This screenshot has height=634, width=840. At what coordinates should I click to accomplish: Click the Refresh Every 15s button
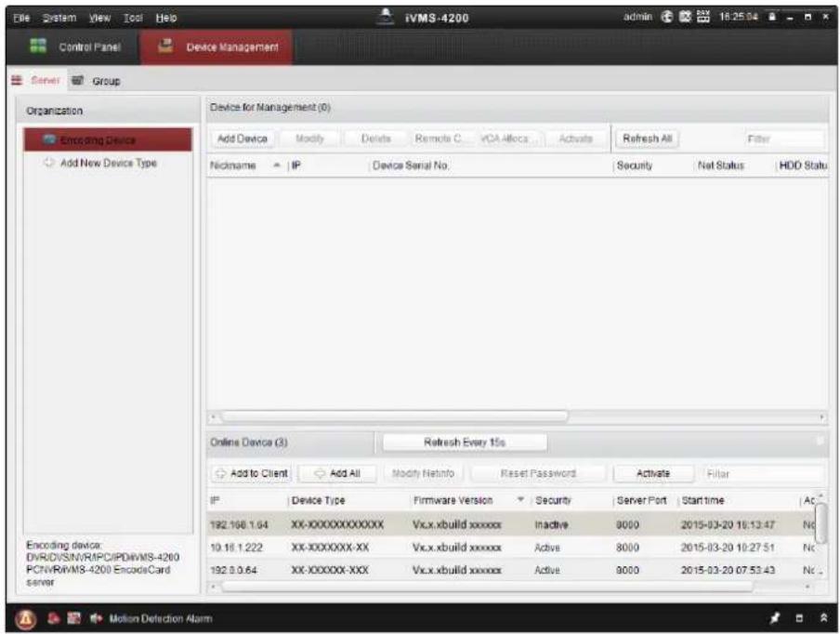tap(465, 442)
